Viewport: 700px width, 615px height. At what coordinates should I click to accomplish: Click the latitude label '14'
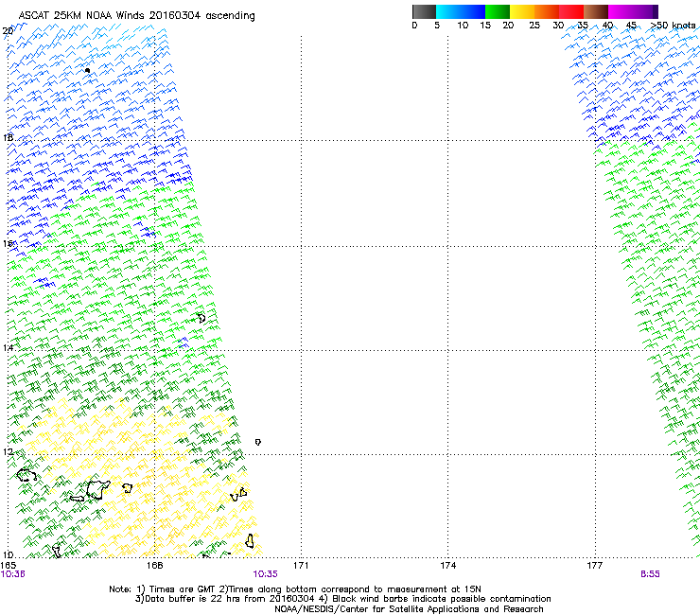8,347
